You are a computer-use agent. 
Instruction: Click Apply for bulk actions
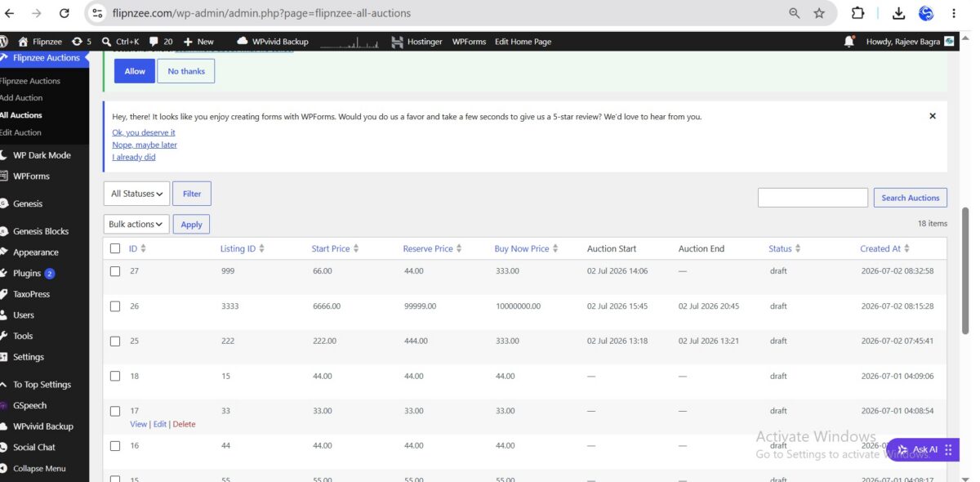click(191, 224)
